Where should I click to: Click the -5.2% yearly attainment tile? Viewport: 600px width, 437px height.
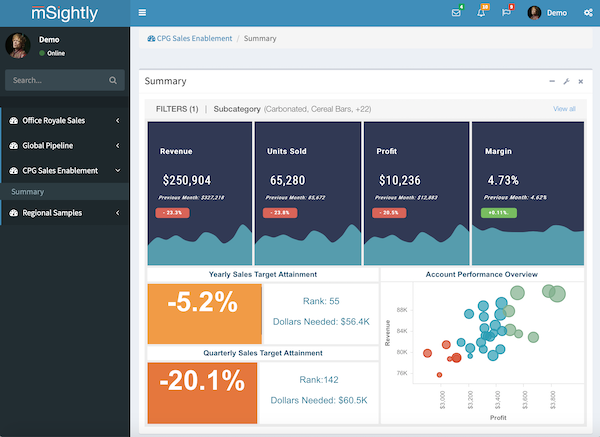[x=204, y=313]
